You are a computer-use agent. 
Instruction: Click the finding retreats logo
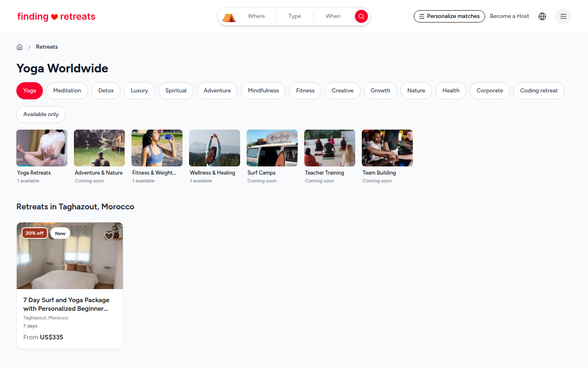click(56, 16)
